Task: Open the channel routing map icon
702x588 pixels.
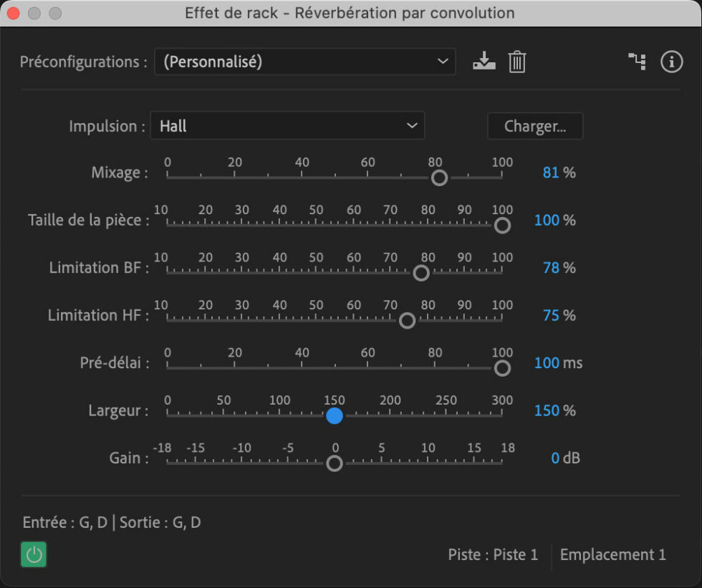Action: 637,62
